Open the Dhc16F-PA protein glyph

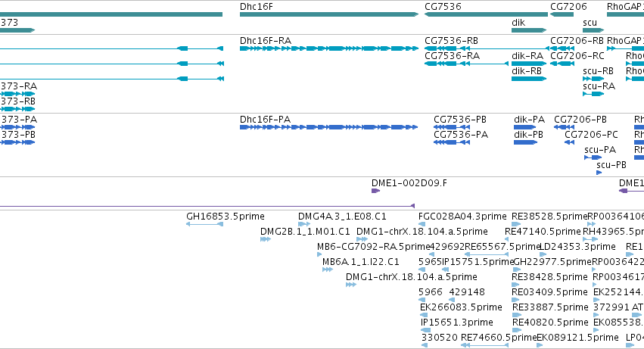coord(329,127)
